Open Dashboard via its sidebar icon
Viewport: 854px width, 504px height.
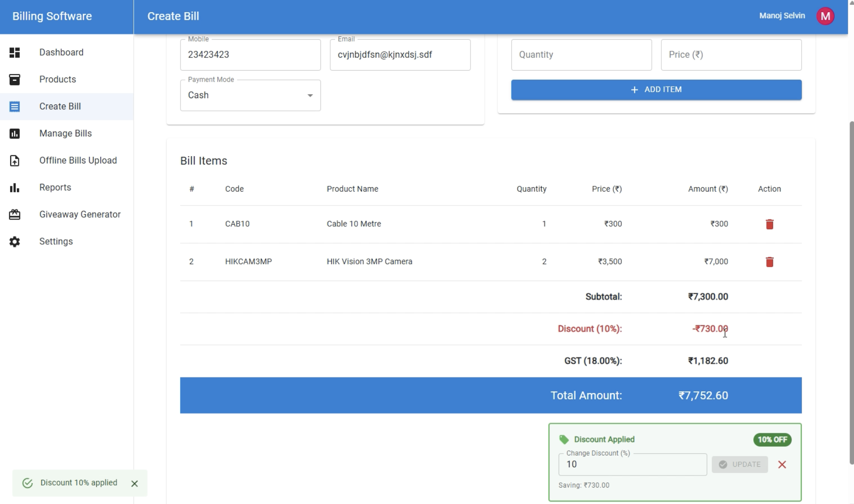click(15, 52)
